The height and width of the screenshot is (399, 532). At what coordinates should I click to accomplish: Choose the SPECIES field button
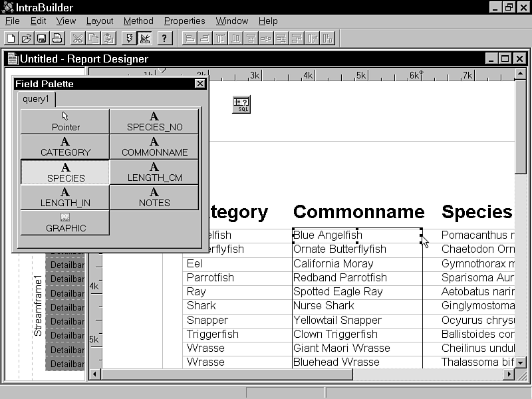point(65,172)
